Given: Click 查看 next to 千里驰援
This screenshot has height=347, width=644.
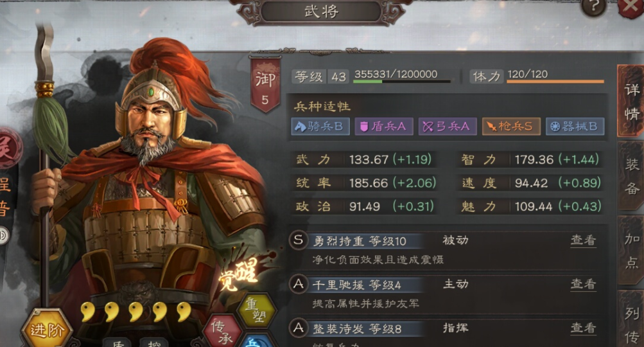Looking at the screenshot, I should (583, 283).
